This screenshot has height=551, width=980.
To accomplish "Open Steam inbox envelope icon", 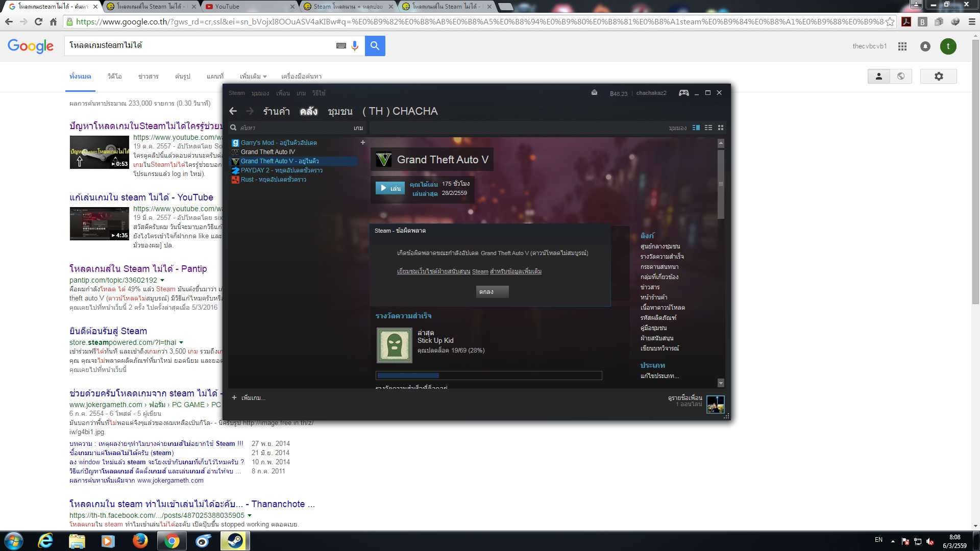I will coord(594,93).
